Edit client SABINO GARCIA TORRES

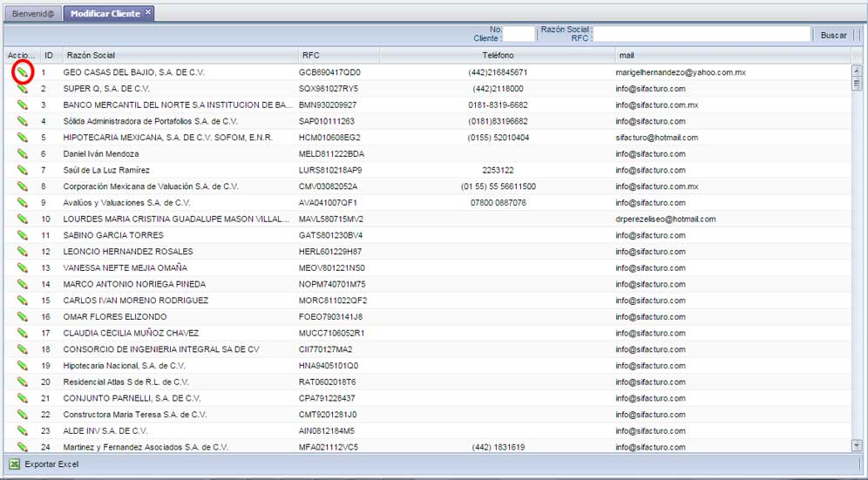(x=23, y=235)
